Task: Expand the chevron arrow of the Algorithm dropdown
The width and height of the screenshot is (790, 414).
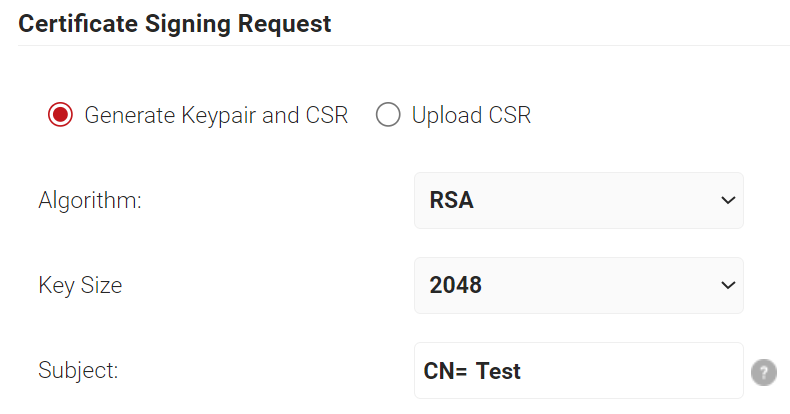Action: (728, 200)
